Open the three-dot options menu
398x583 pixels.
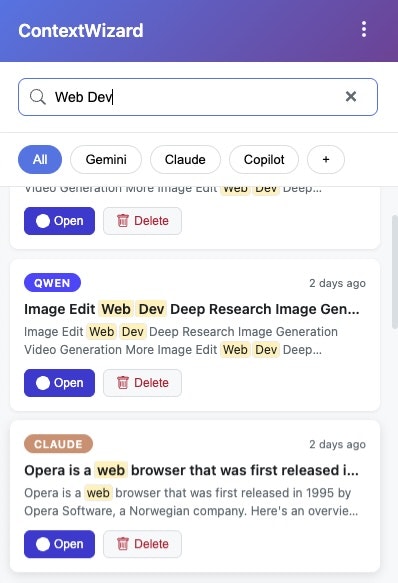[364, 29]
